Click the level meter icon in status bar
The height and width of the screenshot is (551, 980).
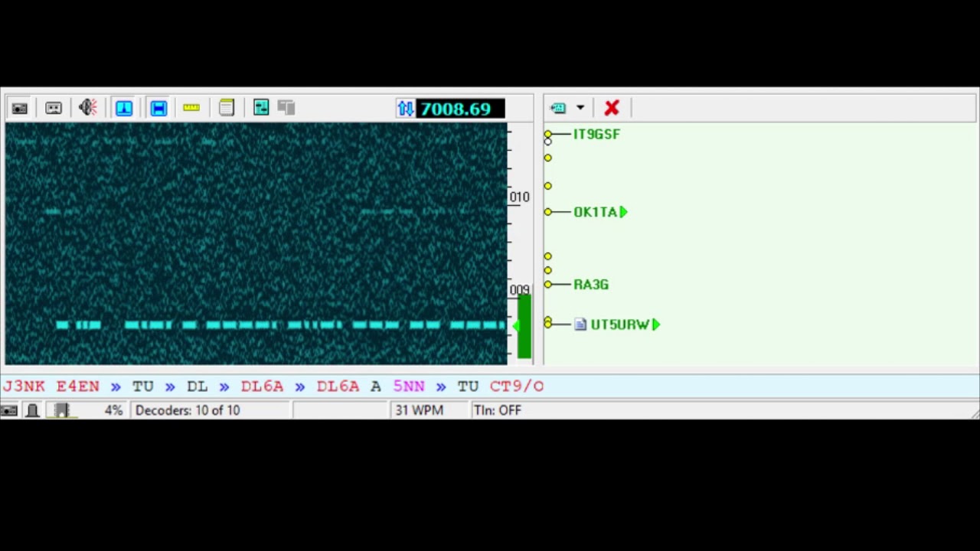click(61, 411)
